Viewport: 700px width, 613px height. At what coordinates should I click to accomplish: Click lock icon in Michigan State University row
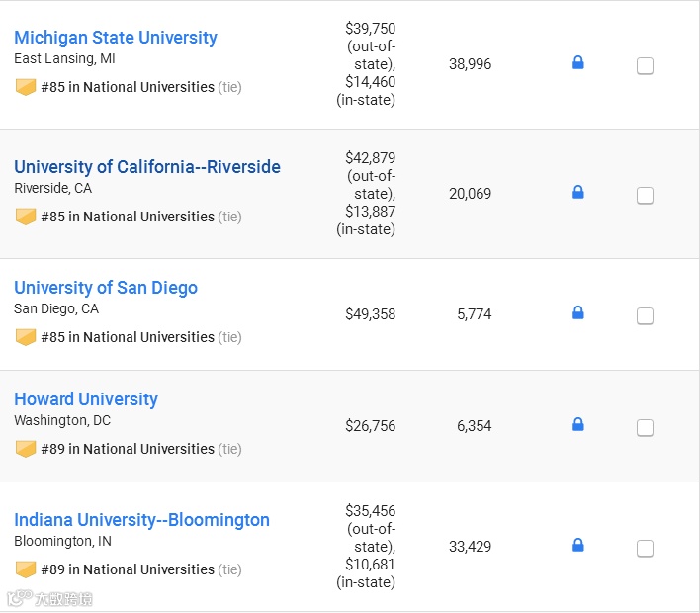578,63
